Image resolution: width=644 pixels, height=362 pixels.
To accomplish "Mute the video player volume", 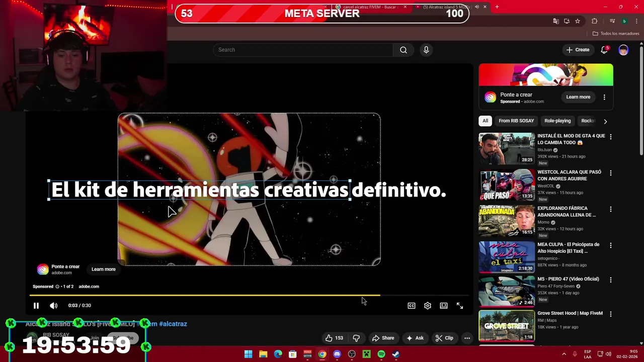I will coord(53,305).
